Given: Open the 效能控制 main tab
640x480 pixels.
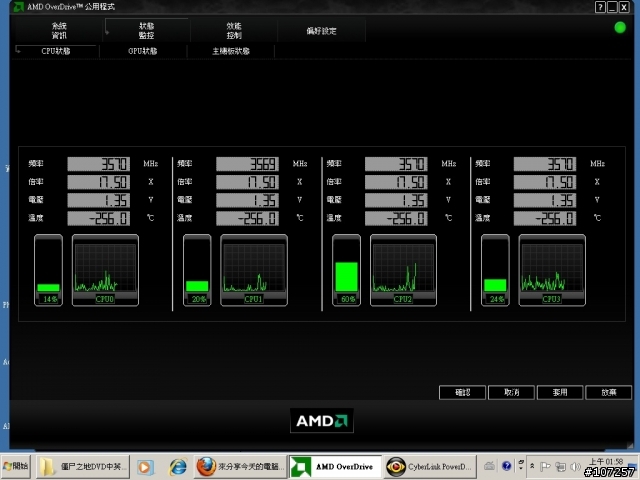Looking at the screenshot, I should pos(234,31).
